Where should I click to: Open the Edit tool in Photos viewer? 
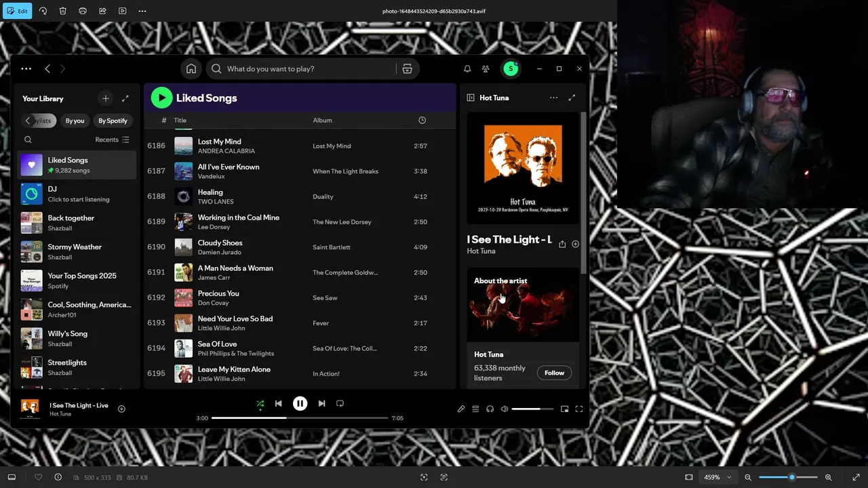18,11
